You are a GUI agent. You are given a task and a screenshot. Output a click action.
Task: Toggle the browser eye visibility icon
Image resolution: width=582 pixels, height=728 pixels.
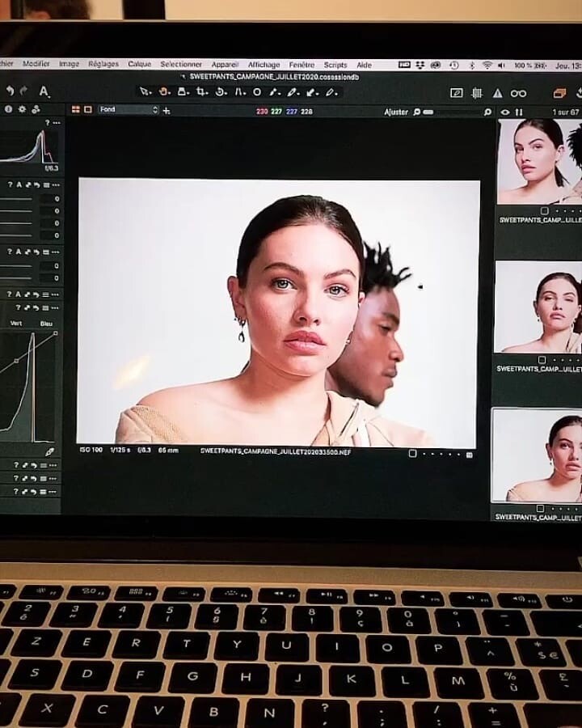point(505,112)
